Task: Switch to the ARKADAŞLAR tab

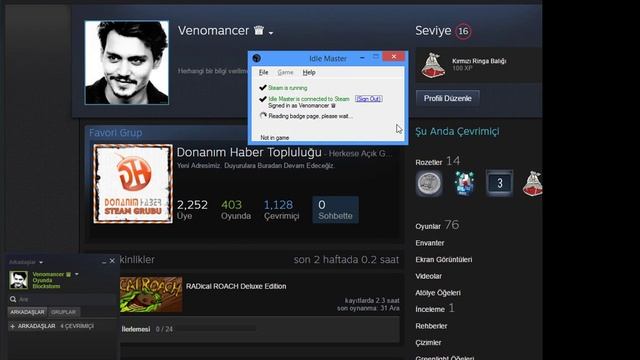Action: pos(27,312)
